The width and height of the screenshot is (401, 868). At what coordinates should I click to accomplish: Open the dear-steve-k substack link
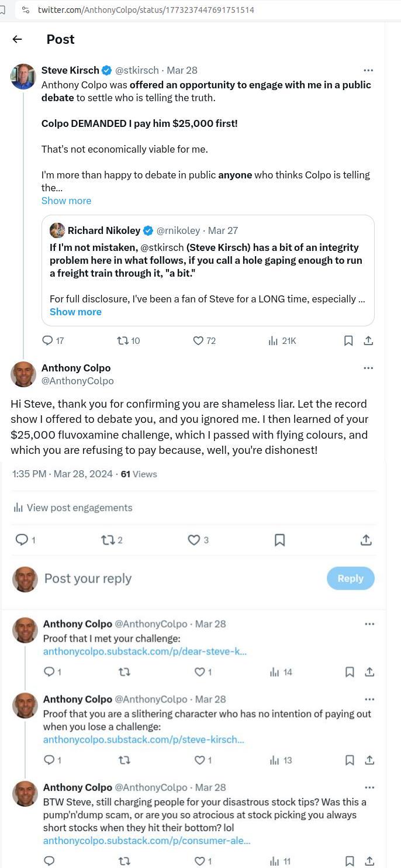pos(145,652)
